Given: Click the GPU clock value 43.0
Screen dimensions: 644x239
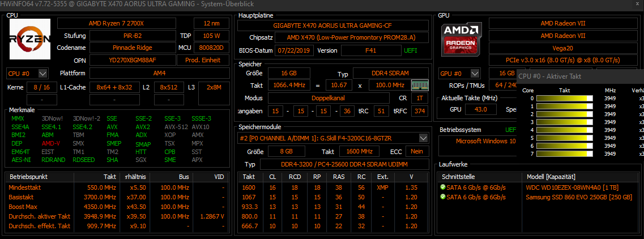Looking at the screenshot, I should pos(480,110).
